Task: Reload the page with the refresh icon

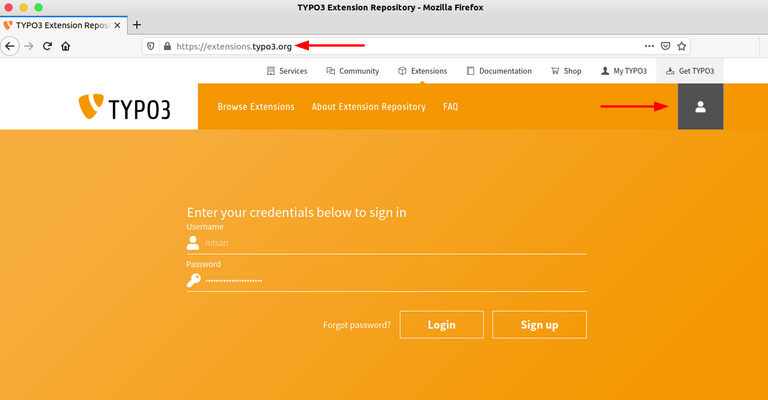Action: (x=47, y=46)
